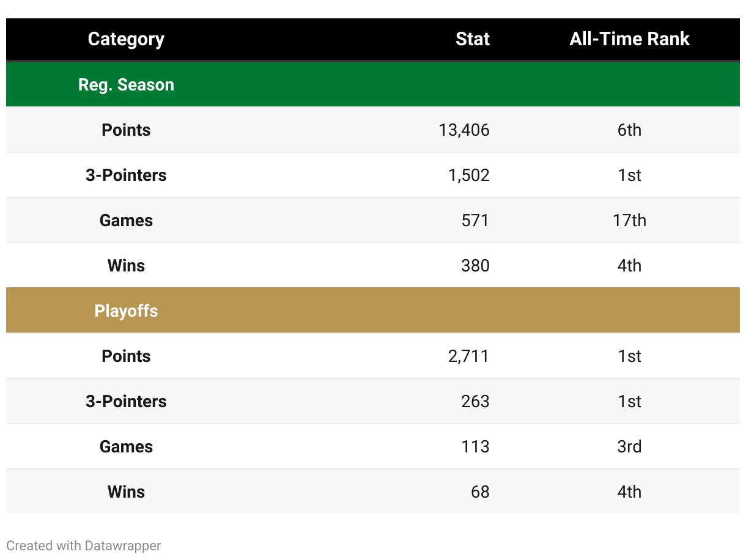Select the green Reg. Season section row
Image resolution: width=746 pixels, height=560 pixels.
coord(373,84)
